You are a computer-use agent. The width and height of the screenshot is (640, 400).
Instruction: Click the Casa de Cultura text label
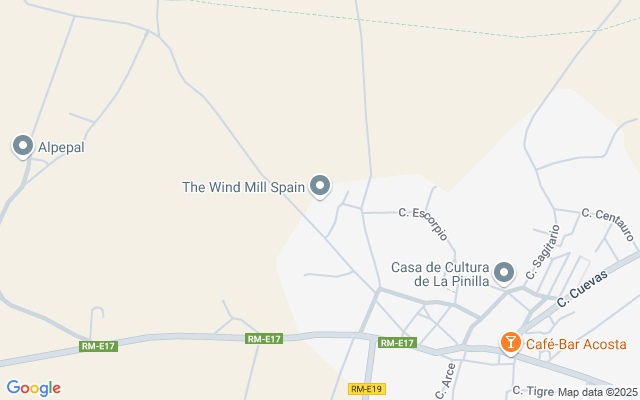tap(440, 274)
